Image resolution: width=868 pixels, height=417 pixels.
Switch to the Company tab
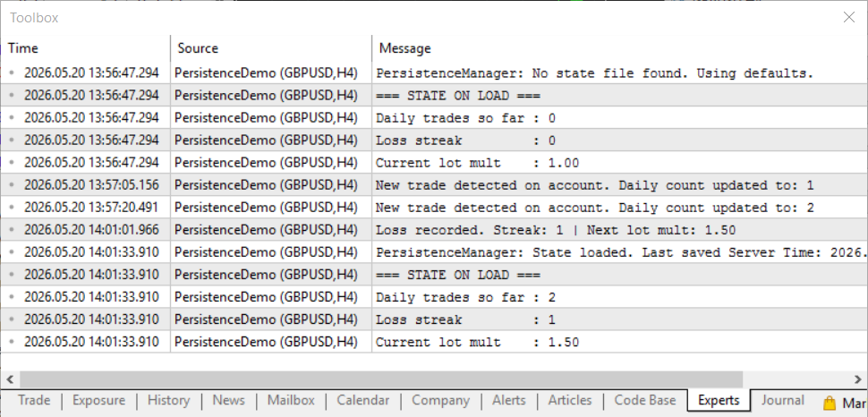[440, 400]
